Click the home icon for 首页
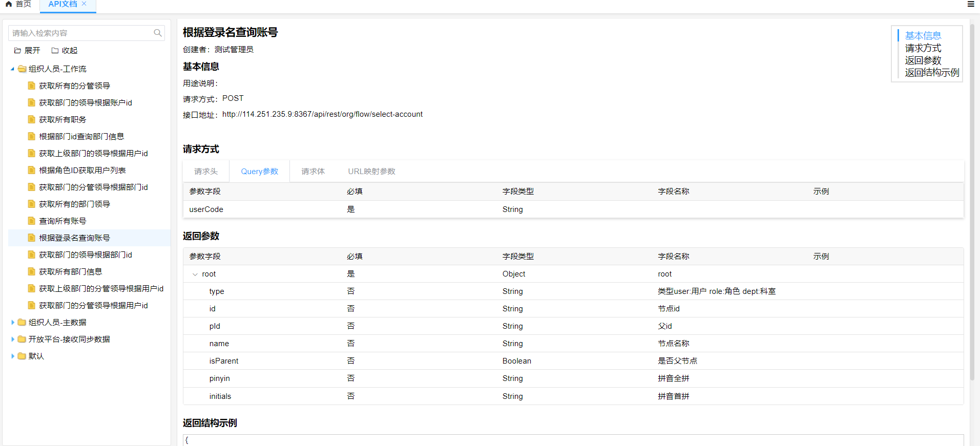 click(x=9, y=4)
